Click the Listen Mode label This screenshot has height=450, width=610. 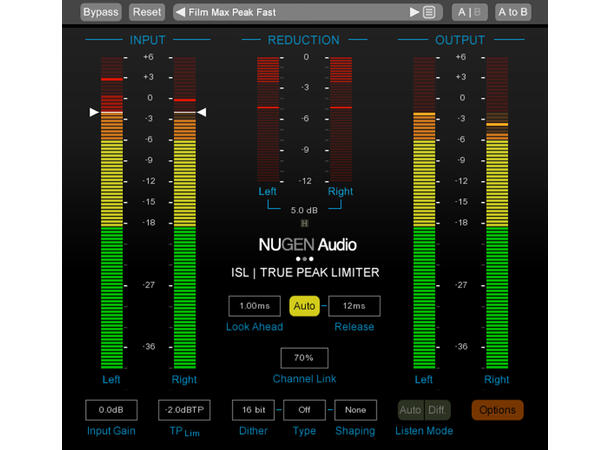tap(424, 431)
